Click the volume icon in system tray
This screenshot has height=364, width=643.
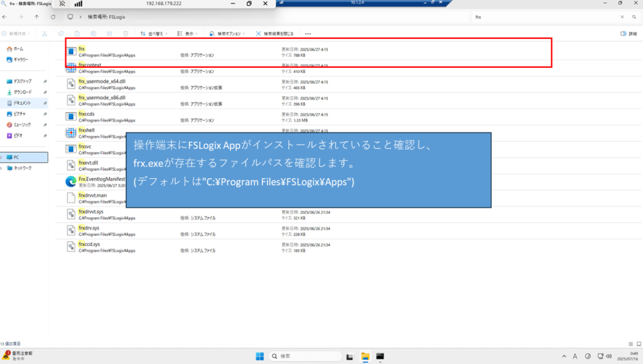pyautogui.click(x=608, y=356)
